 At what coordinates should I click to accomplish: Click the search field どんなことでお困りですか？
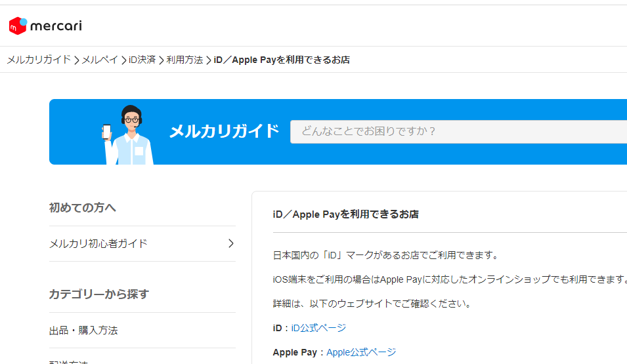[458, 131]
